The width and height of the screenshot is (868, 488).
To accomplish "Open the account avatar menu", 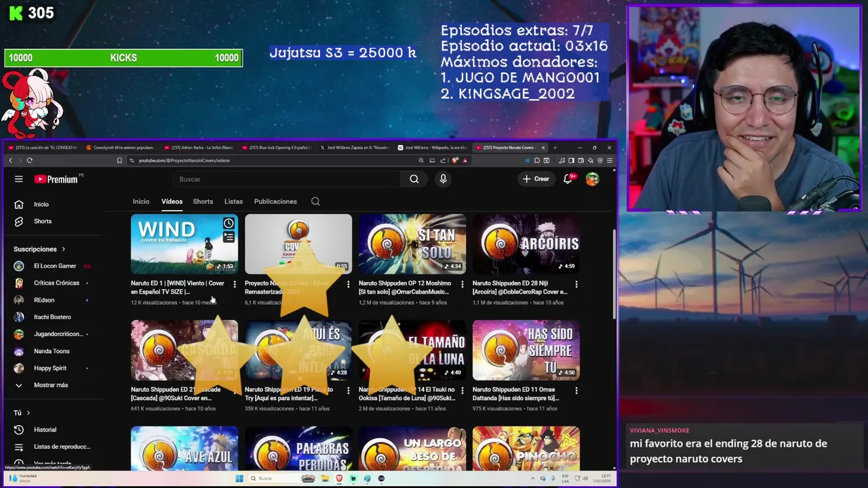I will click(x=592, y=179).
